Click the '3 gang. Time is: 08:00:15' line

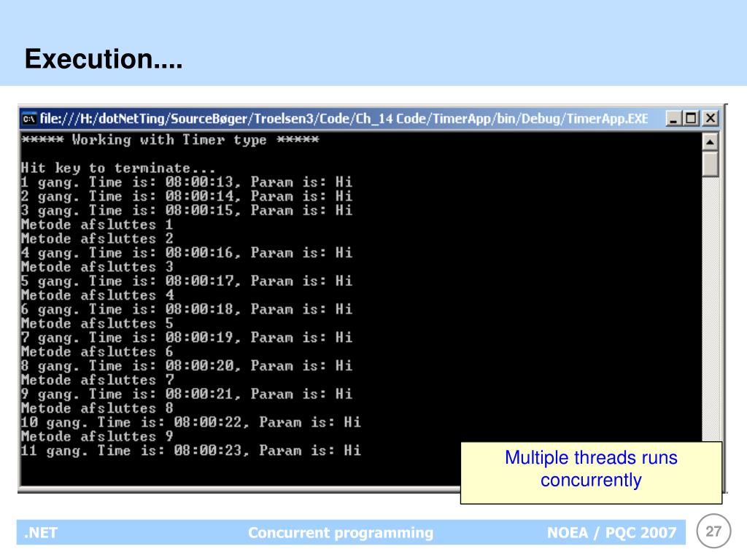187,211
